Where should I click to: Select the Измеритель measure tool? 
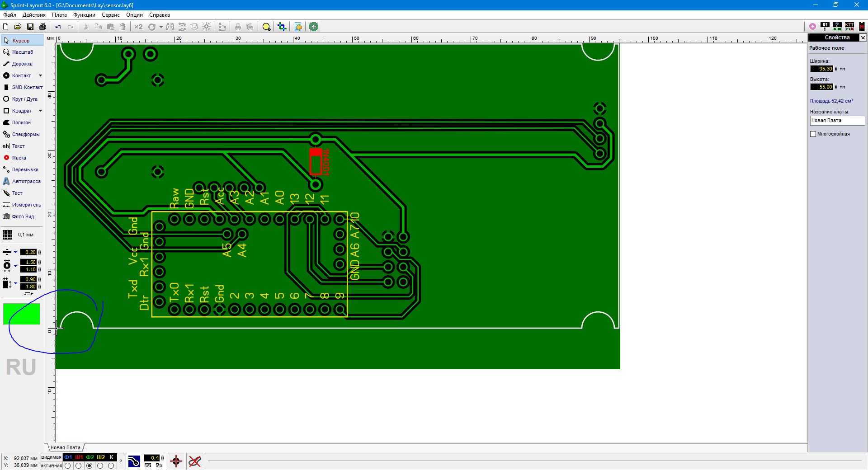pos(22,205)
